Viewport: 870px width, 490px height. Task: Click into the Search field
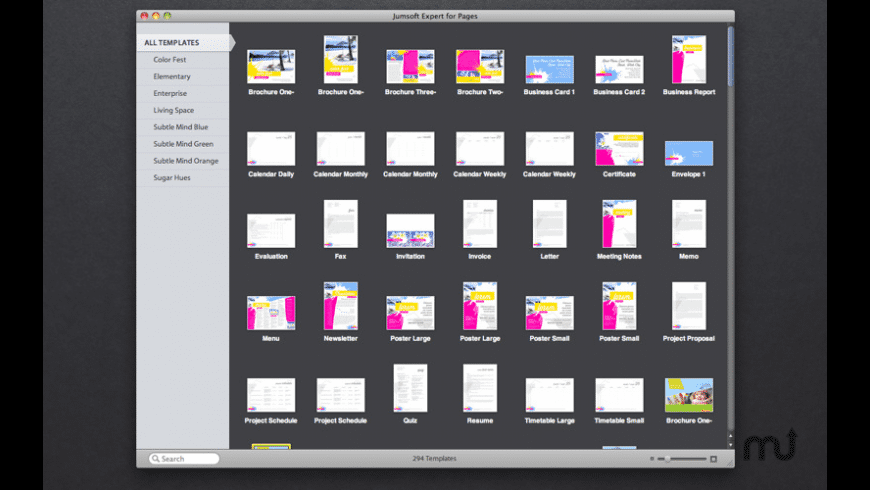(184, 459)
